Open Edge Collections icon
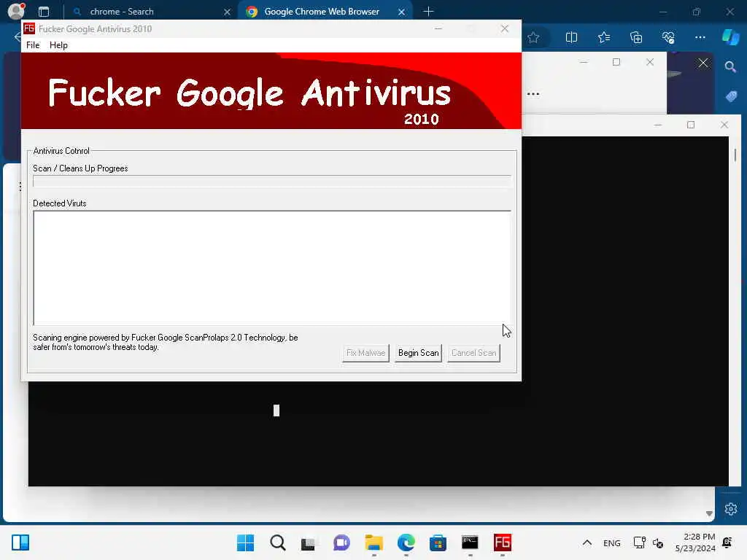Screen dimensions: 747x560 (636, 38)
